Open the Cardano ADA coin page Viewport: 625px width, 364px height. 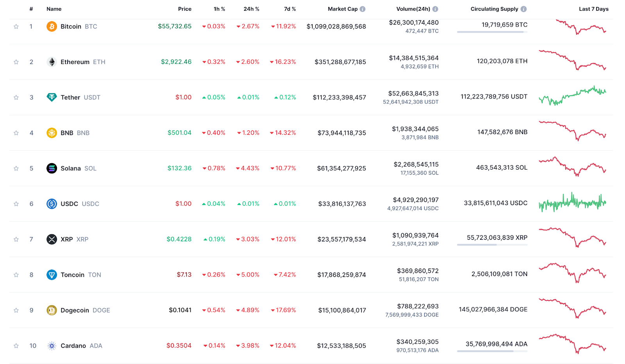pyautogui.click(x=81, y=346)
